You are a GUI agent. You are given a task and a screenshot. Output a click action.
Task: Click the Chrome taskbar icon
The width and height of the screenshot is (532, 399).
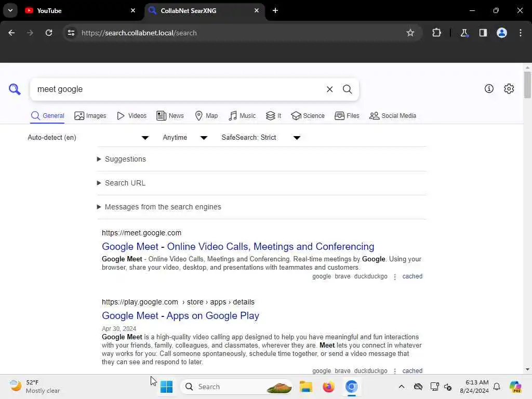pyautogui.click(x=352, y=387)
